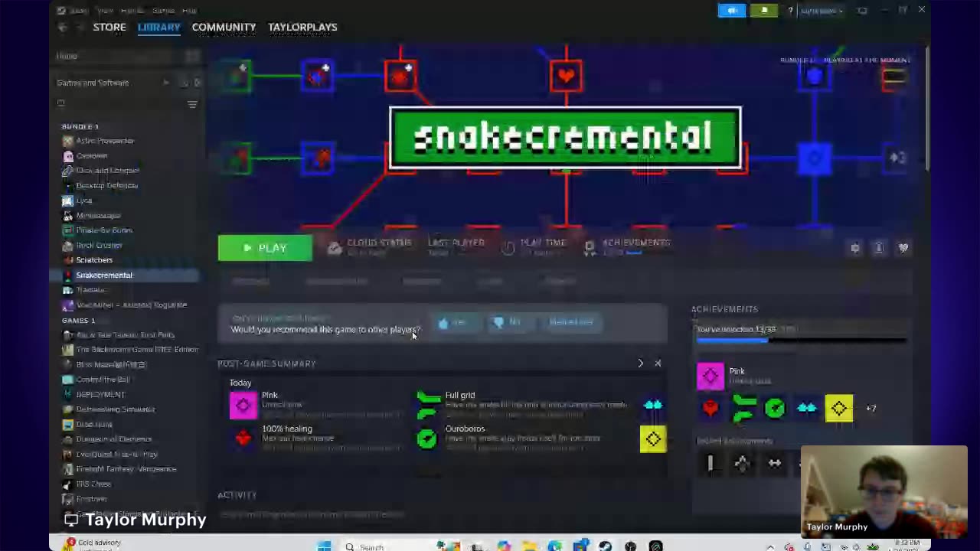Collapse the GAMES 1 collection
980x551 pixels.
pos(79,320)
